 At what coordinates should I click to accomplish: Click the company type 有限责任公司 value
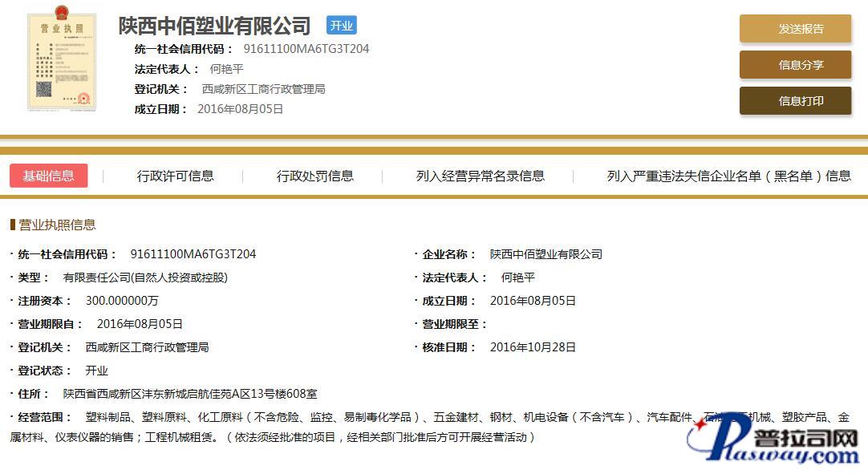145,278
